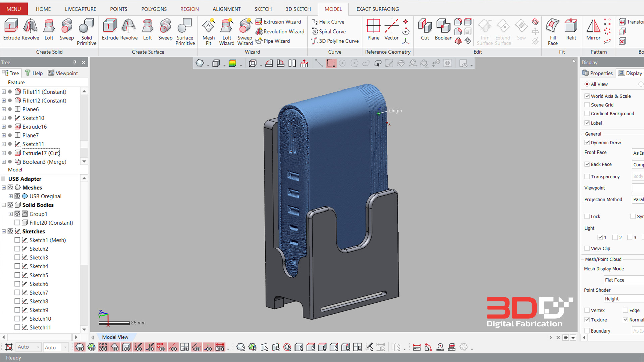
Task: Enable the View Clip checkbox
Action: click(587, 248)
